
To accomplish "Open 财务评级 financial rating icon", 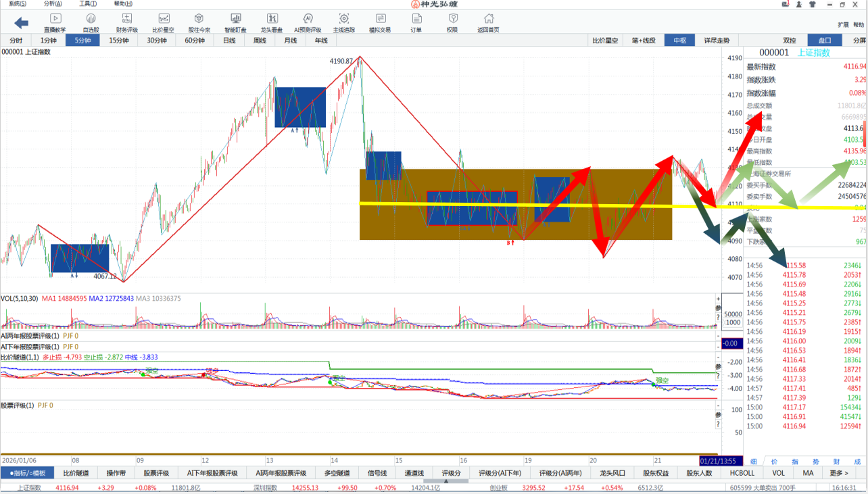I will [x=126, y=22].
